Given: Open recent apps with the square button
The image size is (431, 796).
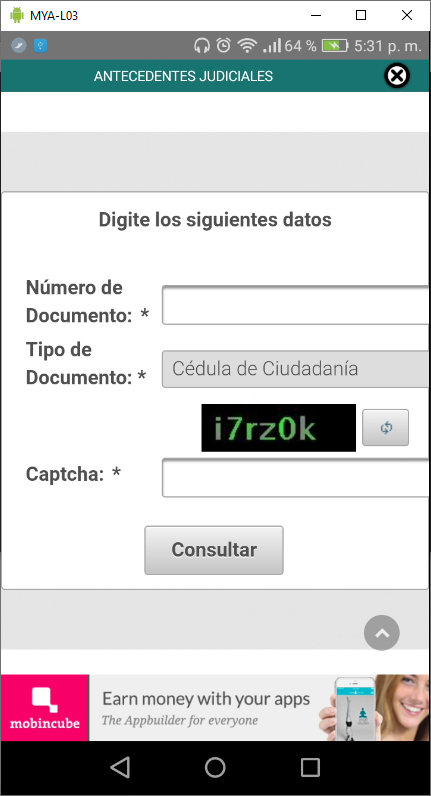Looking at the screenshot, I should pyautogui.click(x=310, y=767).
